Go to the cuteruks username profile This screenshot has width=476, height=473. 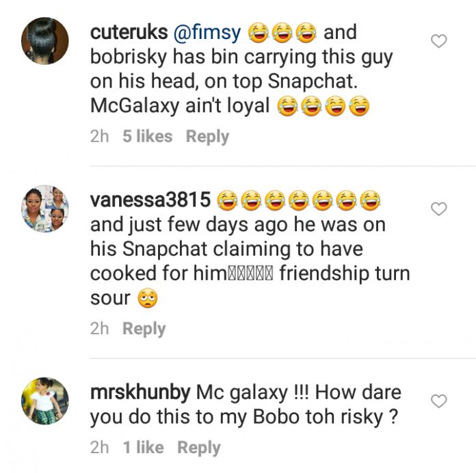pos(128,32)
